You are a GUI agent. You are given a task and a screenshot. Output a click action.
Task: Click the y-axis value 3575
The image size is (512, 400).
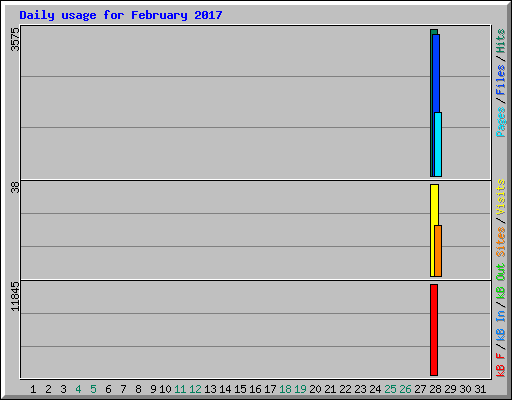click(x=15, y=39)
